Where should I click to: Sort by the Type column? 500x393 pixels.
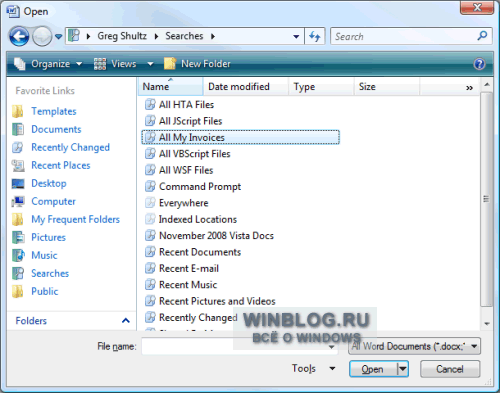tap(321, 87)
